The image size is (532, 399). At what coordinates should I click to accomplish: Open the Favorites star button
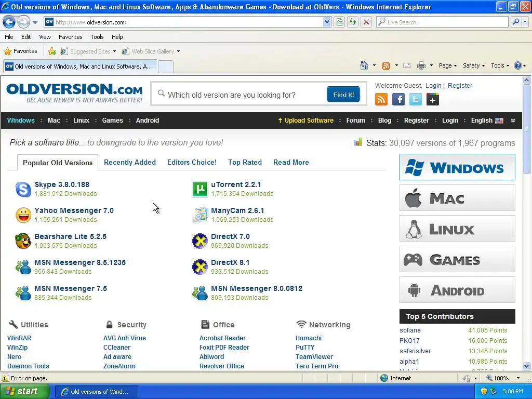tap(20, 51)
